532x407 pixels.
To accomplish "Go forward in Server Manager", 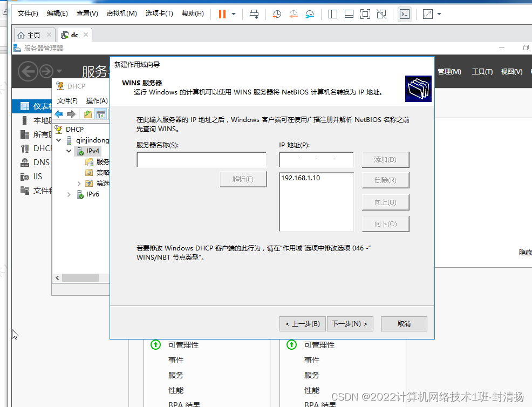I will (x=46, y=71).
